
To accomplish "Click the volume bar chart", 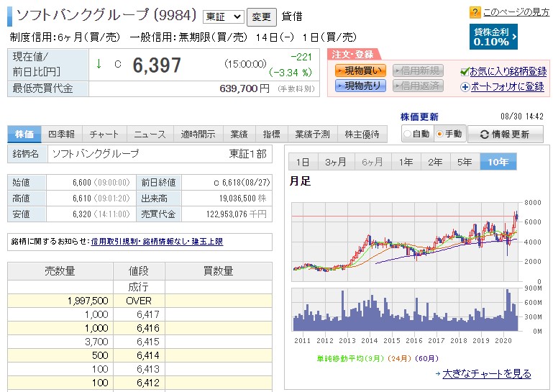I will point(406,310).
